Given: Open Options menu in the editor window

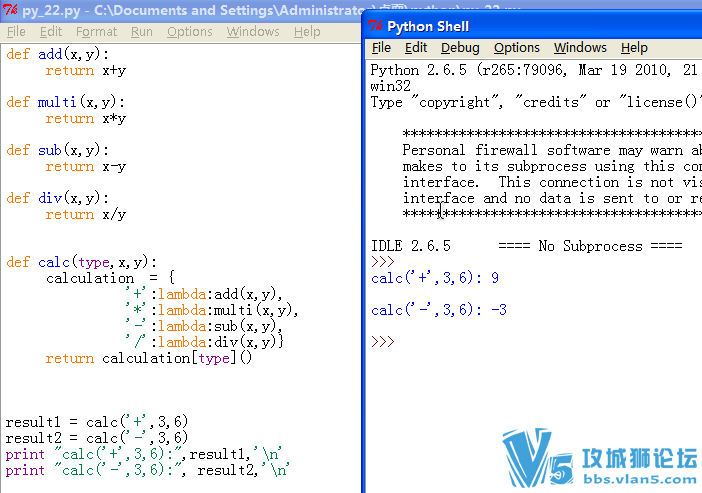Looking at the screenshot, I should (x=189, y=32).
